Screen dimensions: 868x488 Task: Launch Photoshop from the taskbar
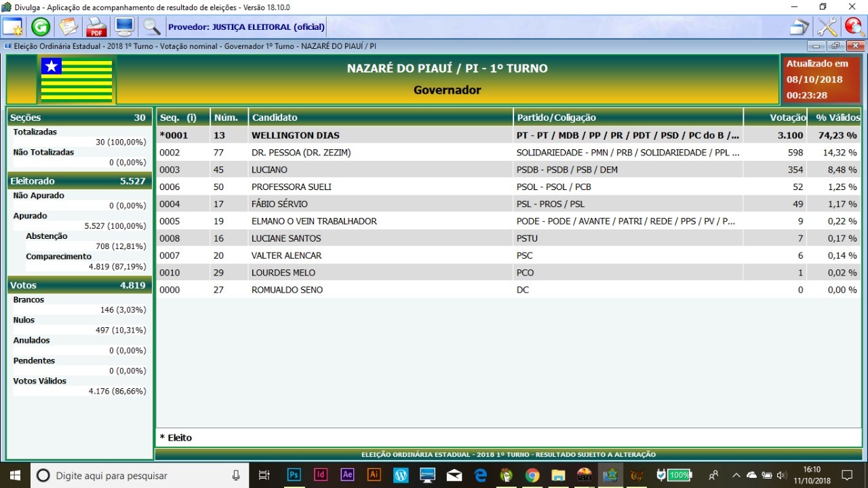294,475
